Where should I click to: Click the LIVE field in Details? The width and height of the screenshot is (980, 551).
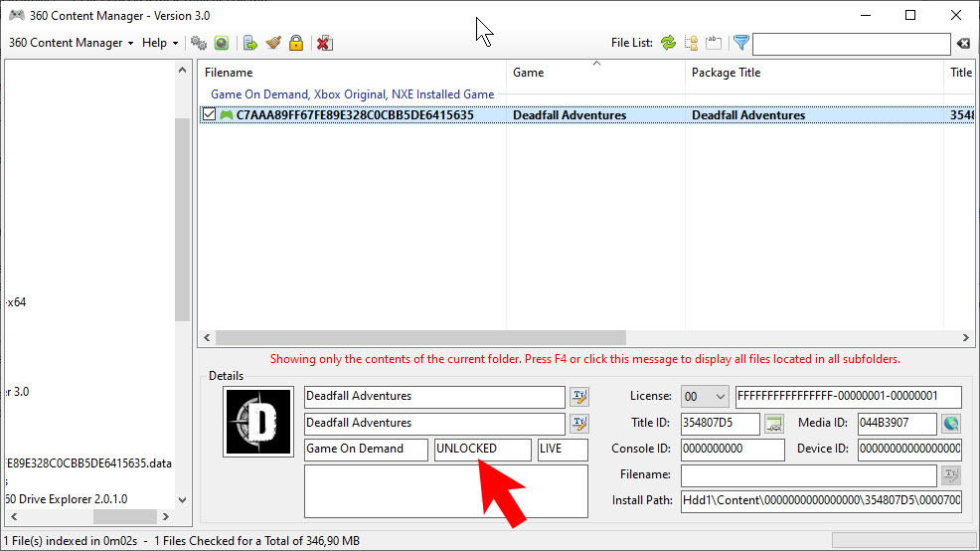pos(563,450)
